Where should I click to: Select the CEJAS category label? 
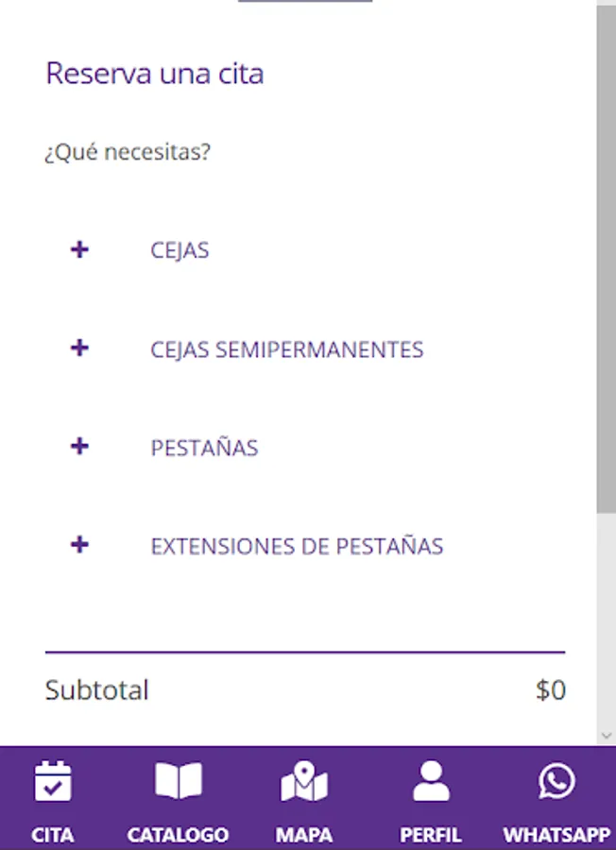[x=180, y=250]
